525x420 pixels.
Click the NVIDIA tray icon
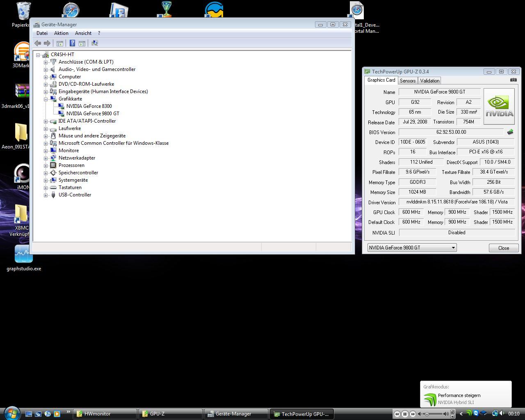(x=468, y=413)
